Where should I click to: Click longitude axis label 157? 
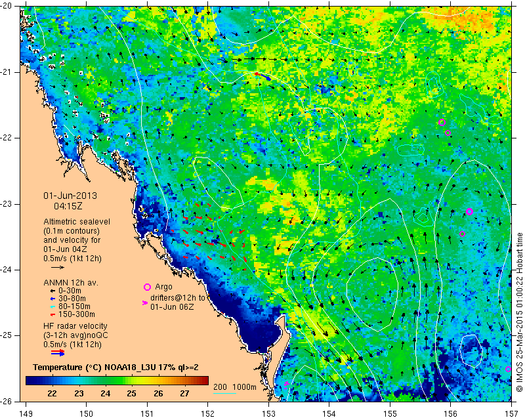pyautogui.click(x=512, y=413)
